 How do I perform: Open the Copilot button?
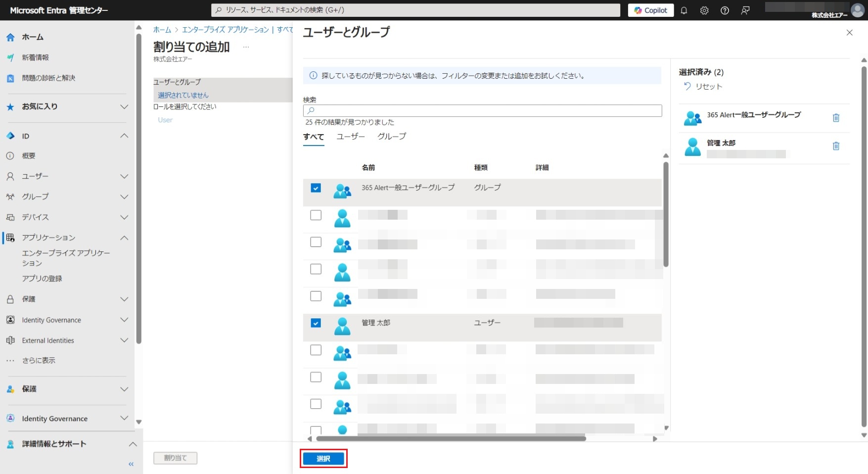click(650, 10)
